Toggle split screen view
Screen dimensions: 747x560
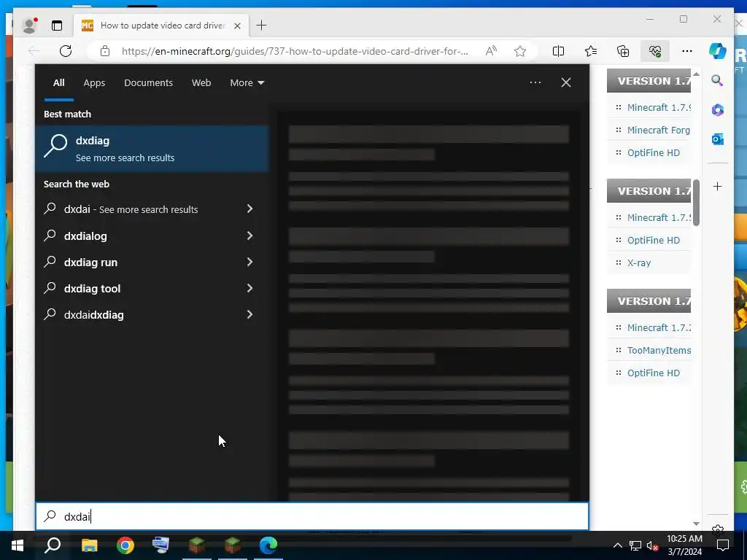558,51
